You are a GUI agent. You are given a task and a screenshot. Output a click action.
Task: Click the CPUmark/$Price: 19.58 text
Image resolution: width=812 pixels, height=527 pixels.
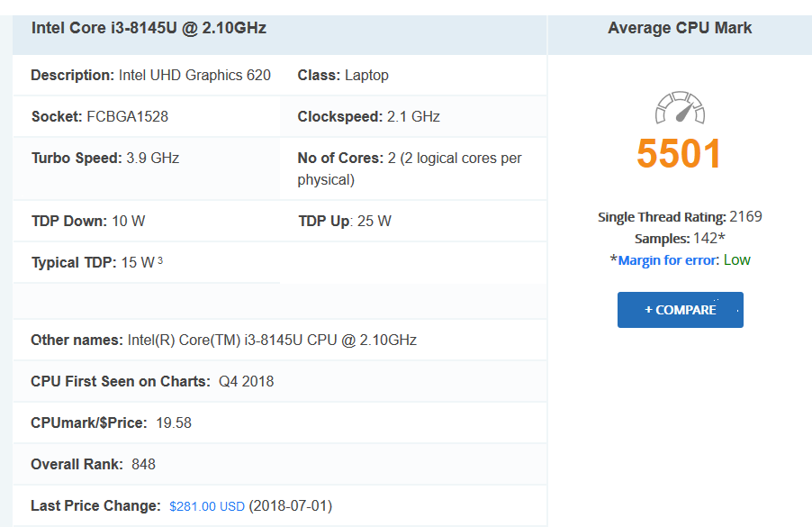pos(112,423)
